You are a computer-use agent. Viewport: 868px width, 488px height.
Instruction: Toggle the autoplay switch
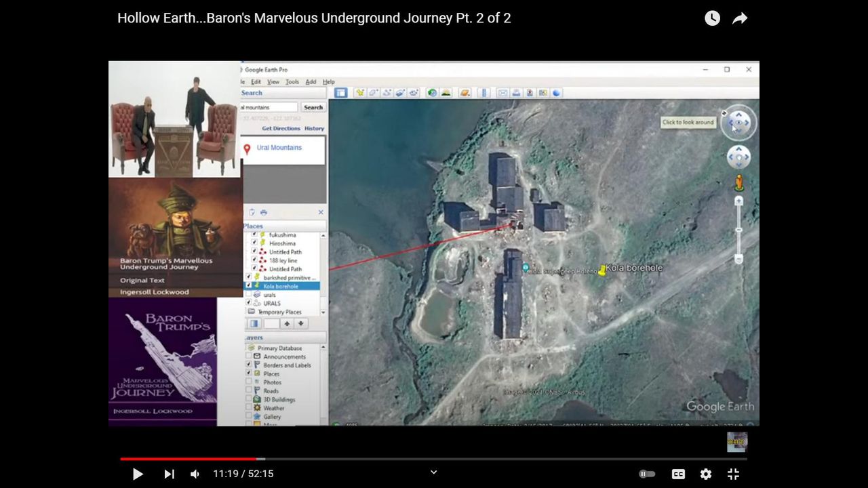(647, 474)
